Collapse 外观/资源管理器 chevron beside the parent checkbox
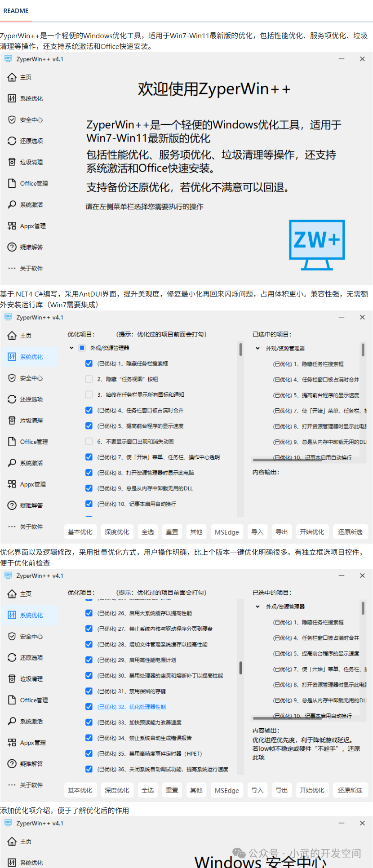Screen dimensions: 373x868 pyautogui.click(x=71, y=348)
